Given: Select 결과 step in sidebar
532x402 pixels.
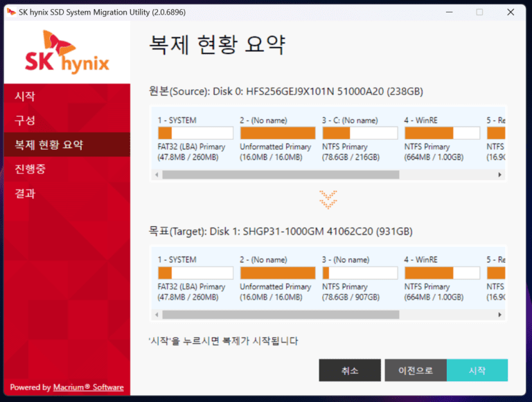Looking at the screenshot, I should (66, 193).
